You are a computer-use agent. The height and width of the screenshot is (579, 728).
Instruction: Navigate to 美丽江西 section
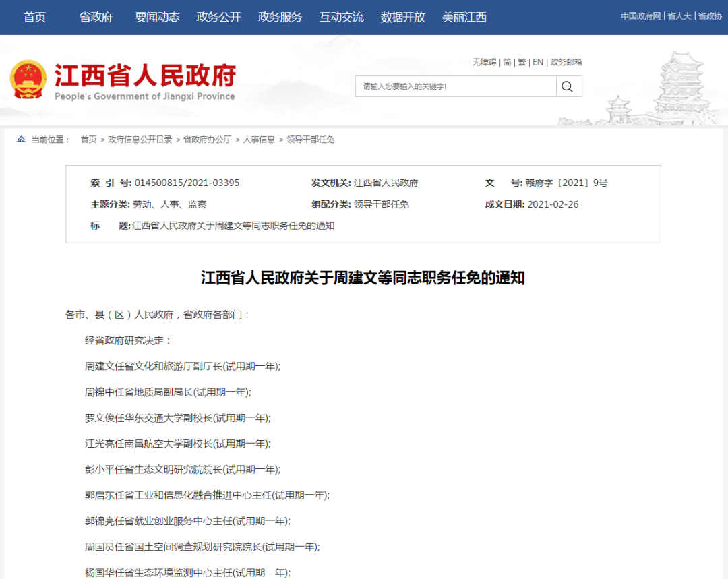click(x=464, y=17)
